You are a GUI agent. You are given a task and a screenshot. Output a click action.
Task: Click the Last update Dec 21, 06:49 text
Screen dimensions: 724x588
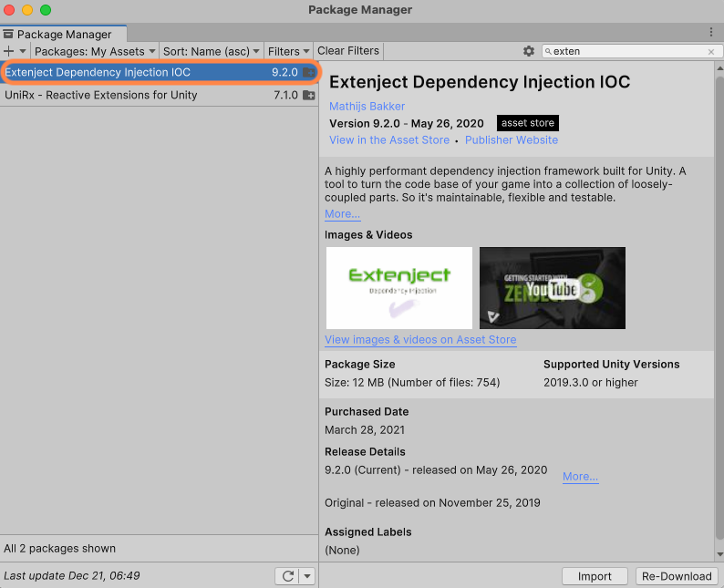click(x=71, y=575)
